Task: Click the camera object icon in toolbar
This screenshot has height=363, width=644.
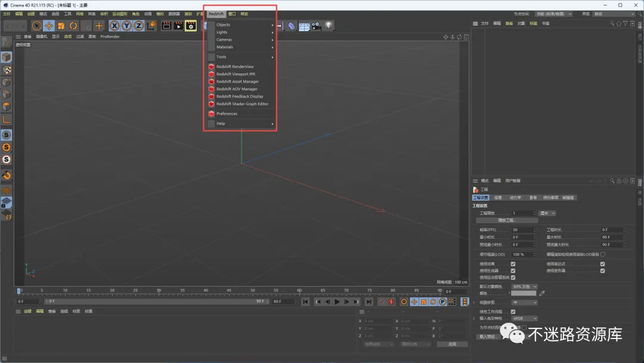Action: click(x=316, y=26)
